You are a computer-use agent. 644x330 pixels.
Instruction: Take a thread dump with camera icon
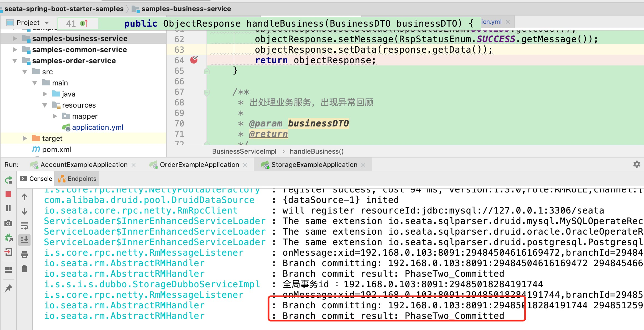click(8, 223)
